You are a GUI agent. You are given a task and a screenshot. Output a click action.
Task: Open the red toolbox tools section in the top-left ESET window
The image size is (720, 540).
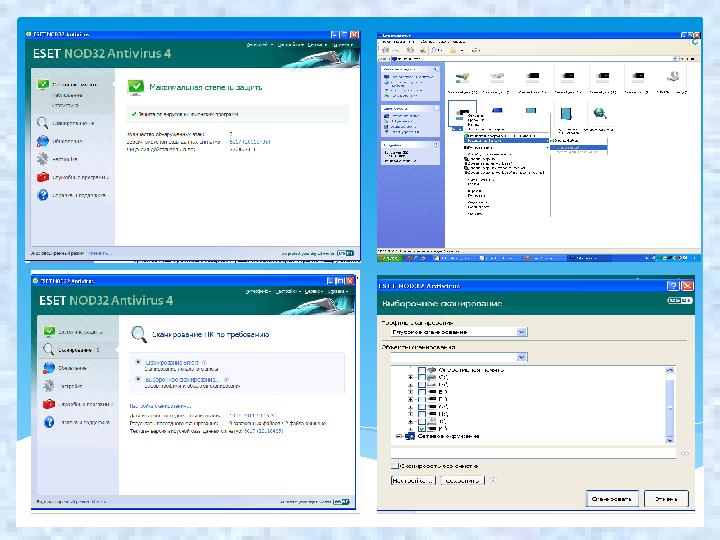[43, 177]
